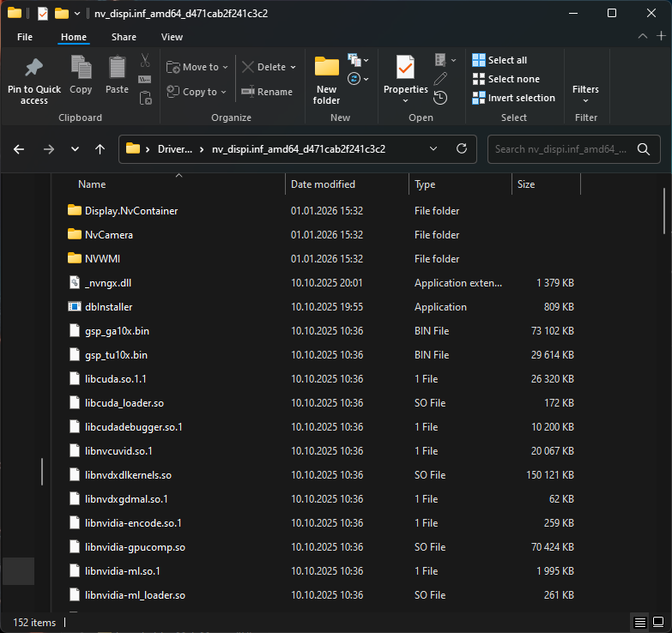Image resolution: width=672 pixels, height=633 pixels.
Task: Select the View ribbon tab
Action: (172, 37)
